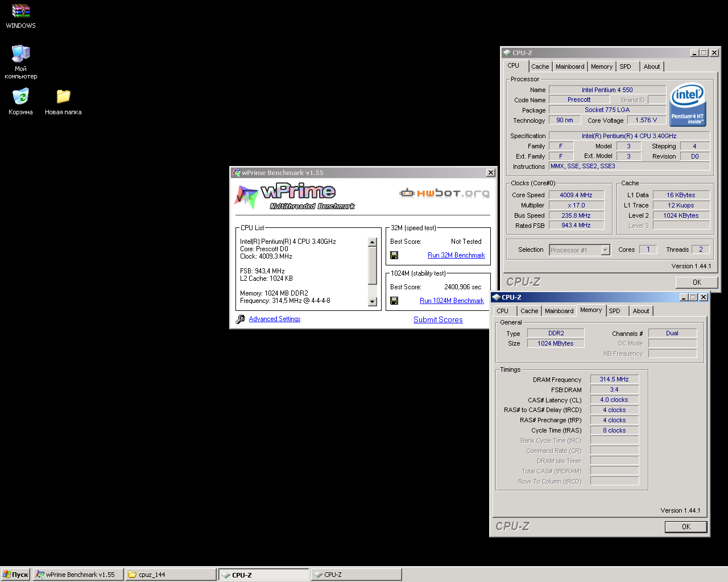
Task: Click the CPU-Z title icon in upper window
Action: (x=507, y=53)
